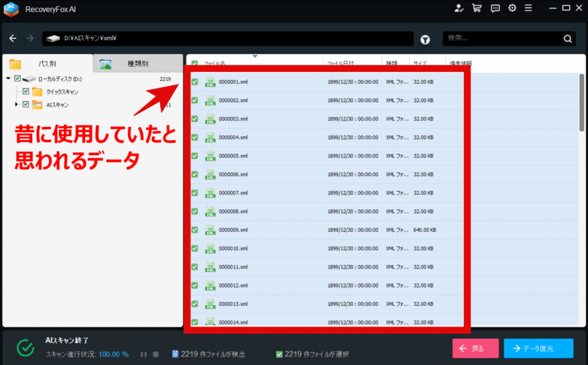
Task: Toggle the クイックスキャン folder checkbox
Action: click(26, 91)
